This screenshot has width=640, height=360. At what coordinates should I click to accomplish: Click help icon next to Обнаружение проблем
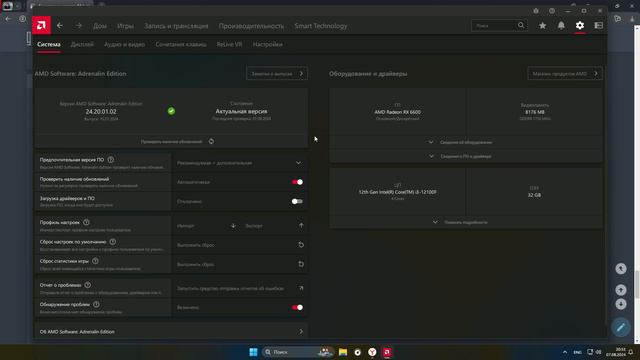[x=96, y=304]
